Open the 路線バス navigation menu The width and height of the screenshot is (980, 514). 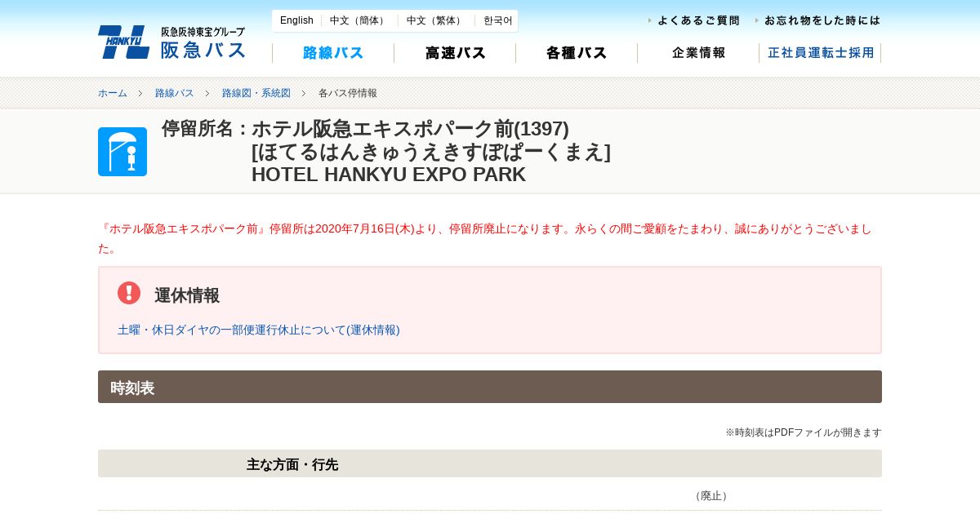(333, 53)
